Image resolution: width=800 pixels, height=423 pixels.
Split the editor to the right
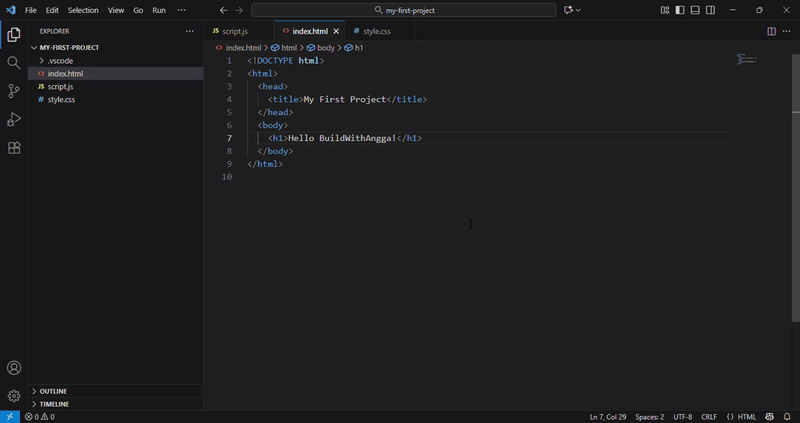(771, 31)
